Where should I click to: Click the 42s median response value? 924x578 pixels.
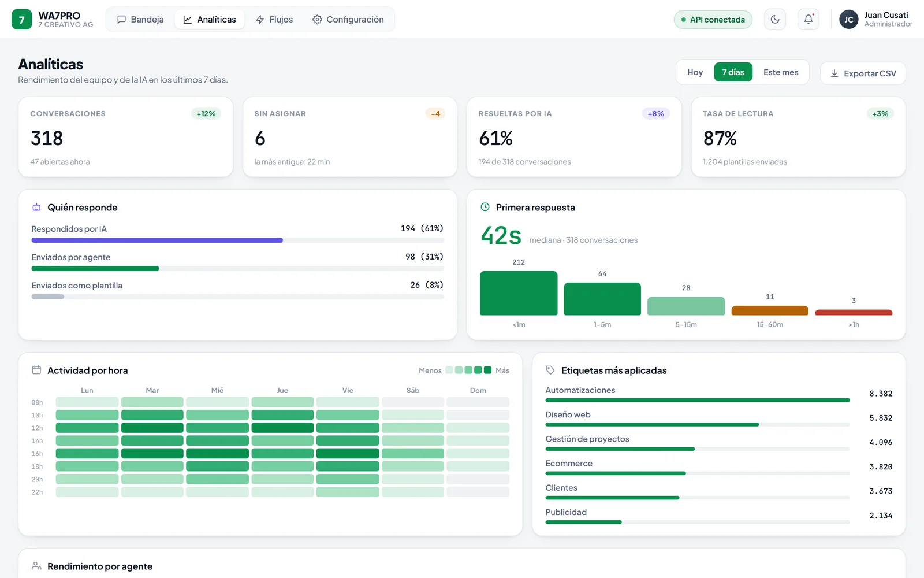point(501,236)
